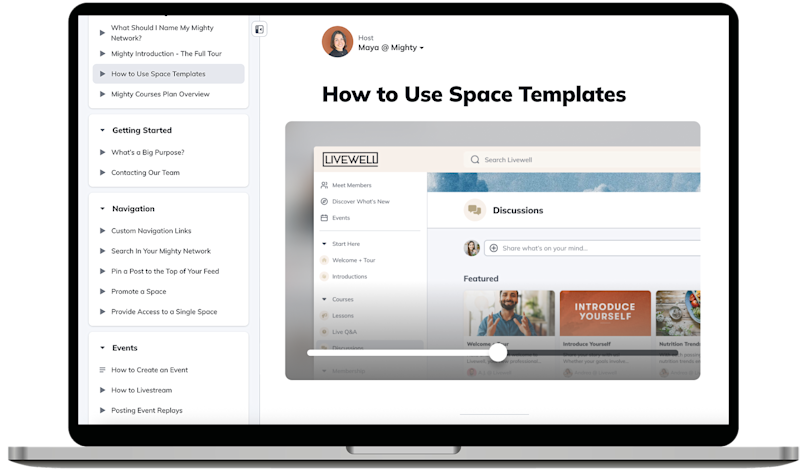Image resolution: width=800 pixels, height=470 pixels.
Task: Open the Welcome featured thumbnail with man
Action: [509, 313]
